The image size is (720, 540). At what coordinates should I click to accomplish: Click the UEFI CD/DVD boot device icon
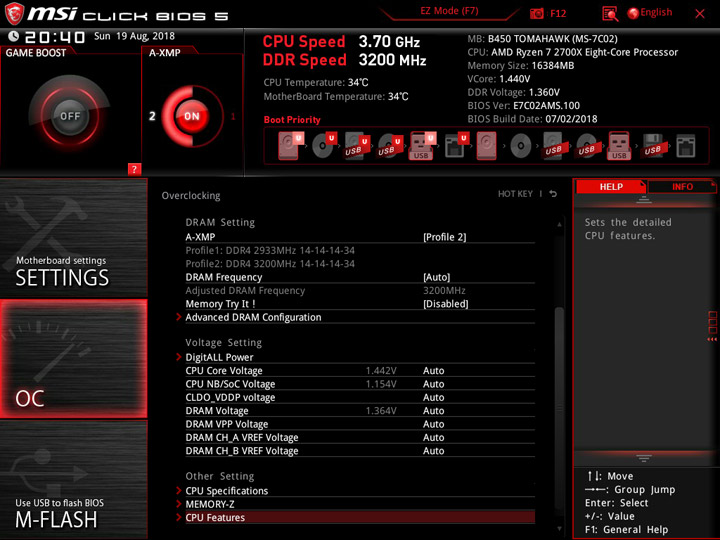point(324,146)
